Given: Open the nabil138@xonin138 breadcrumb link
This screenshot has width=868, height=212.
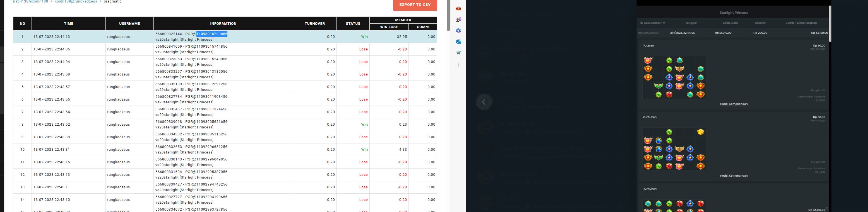Looking at the screenshot, I should (31, 2).
